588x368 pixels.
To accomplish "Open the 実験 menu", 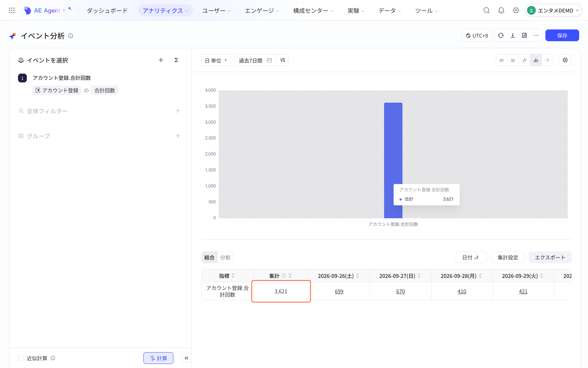I will [356, 10].
